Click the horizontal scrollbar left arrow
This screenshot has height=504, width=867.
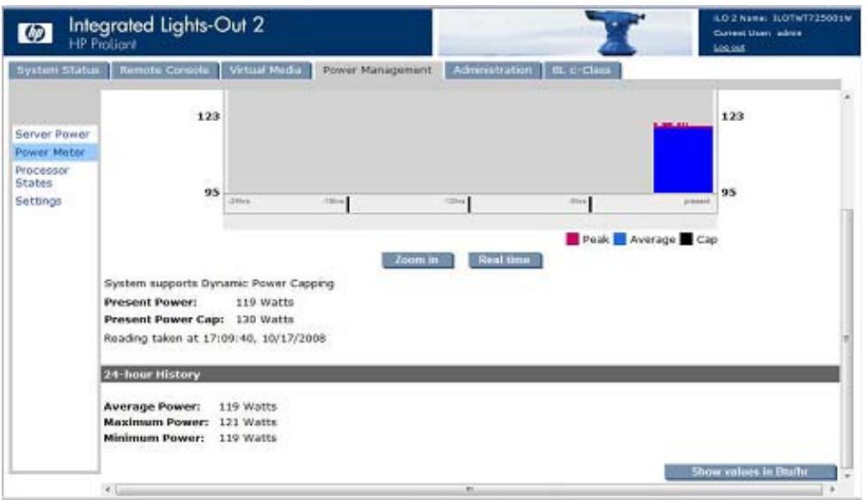pyautogui.click(x=108, y=489)
